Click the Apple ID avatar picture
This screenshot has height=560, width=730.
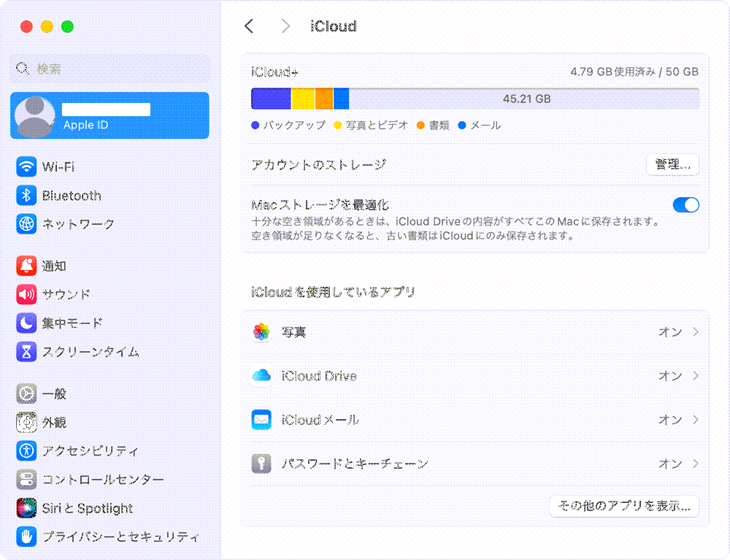[35, 116]
